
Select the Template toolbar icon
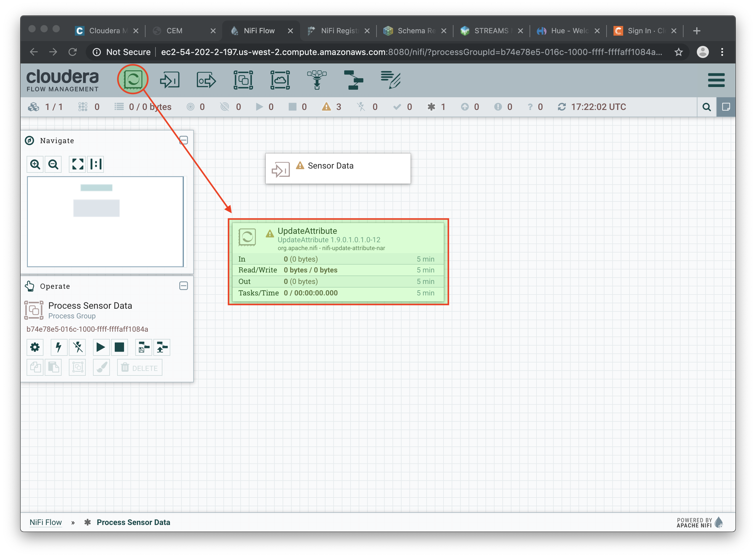point(353,80)
